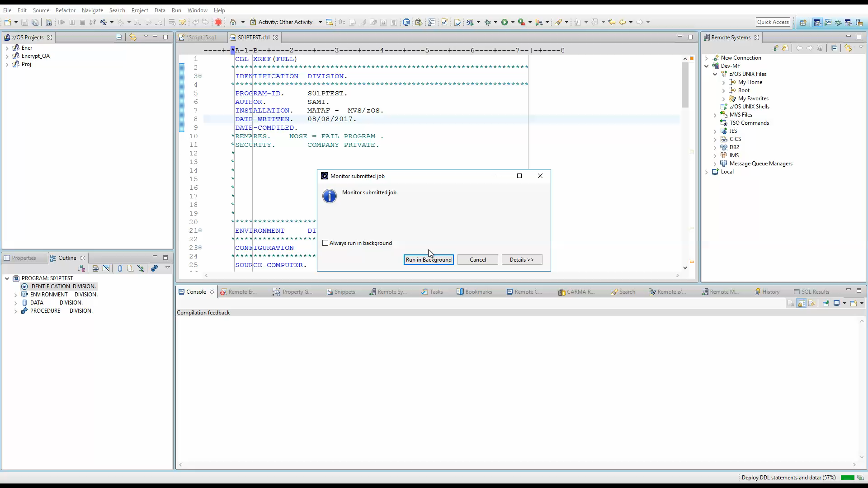Viewport: 868px width, 488px height.
Task: Enable Always run in background checkbox
Action: click(x=325, y=243)
